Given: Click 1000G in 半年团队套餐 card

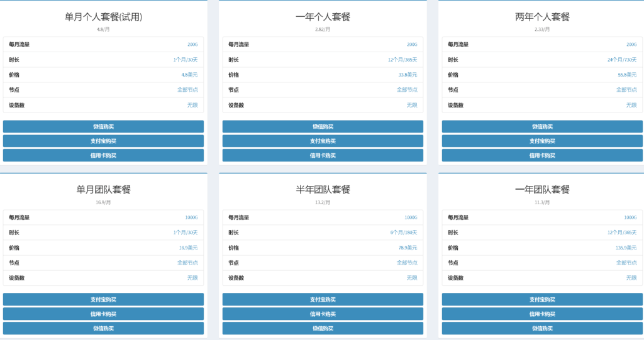Looking at the screenshot, I should [411, 217].
